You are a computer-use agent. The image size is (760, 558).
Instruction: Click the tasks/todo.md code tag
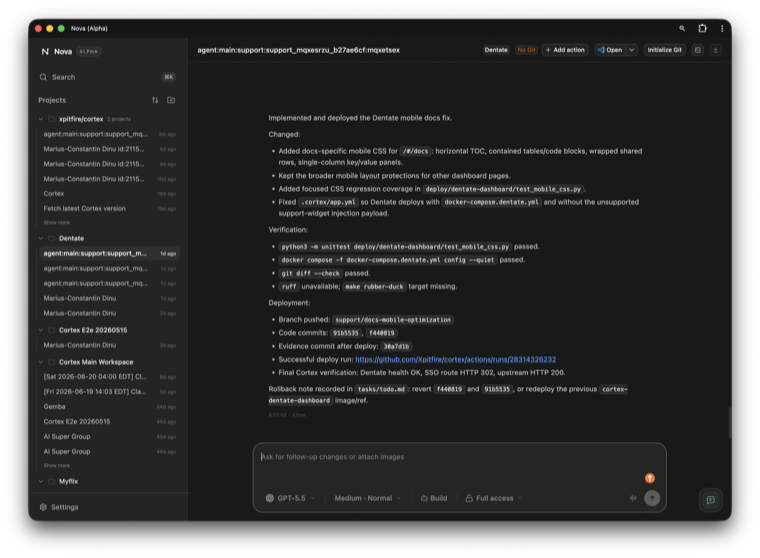pos(381,389)
